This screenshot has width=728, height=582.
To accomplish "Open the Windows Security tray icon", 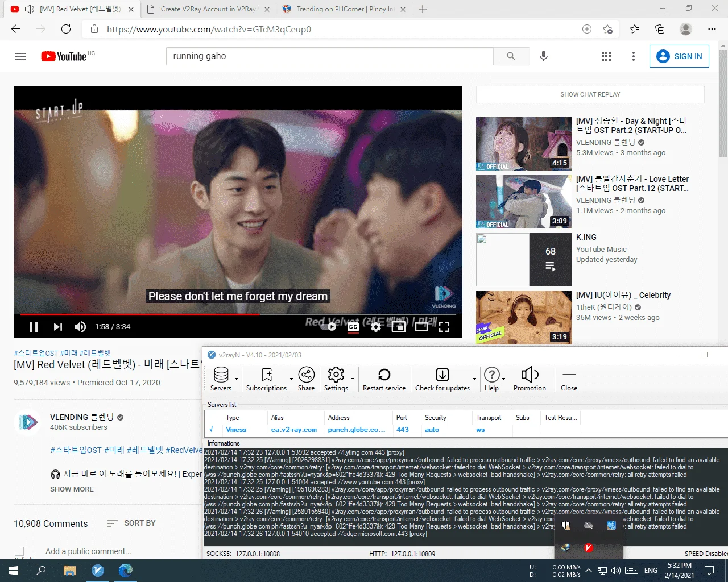I will pos(566,525).
